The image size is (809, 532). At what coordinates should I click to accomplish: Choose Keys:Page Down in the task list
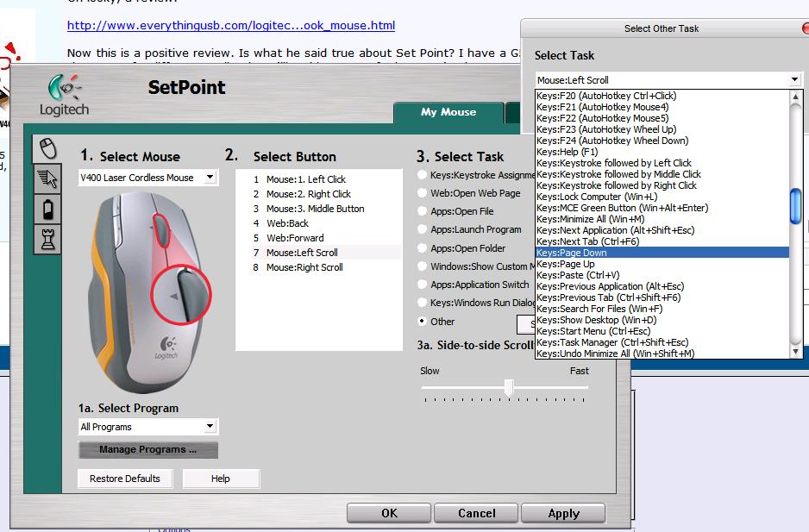[662, 253]
